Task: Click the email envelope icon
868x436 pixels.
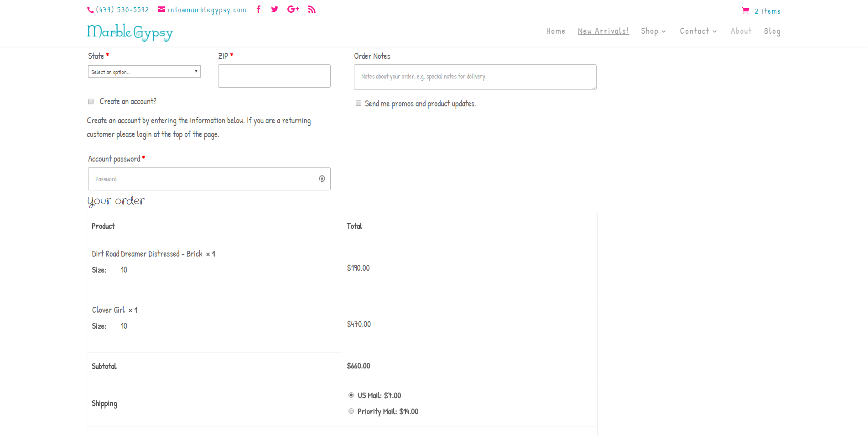Action: 161,10
